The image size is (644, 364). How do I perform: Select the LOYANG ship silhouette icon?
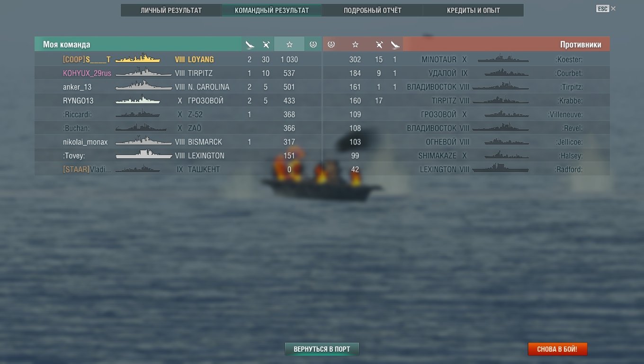(138, 59)
